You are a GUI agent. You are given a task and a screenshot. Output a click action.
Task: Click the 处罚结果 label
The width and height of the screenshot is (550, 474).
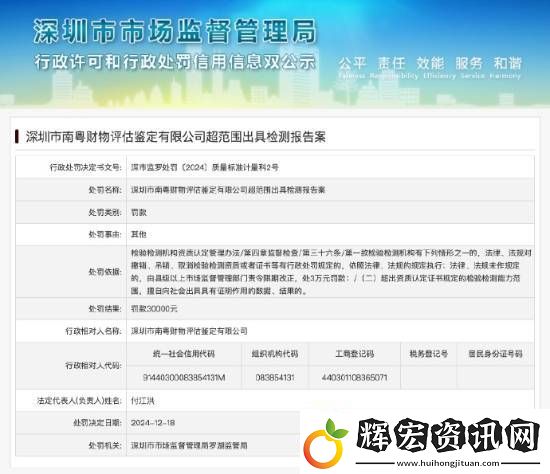[x=105, y=309]
